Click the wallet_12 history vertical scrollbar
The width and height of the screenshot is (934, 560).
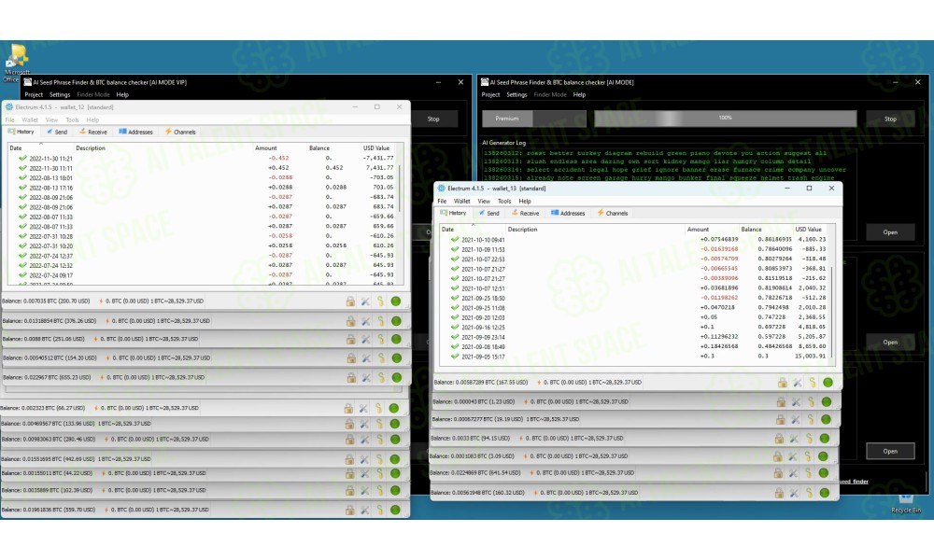pos(400,190)
